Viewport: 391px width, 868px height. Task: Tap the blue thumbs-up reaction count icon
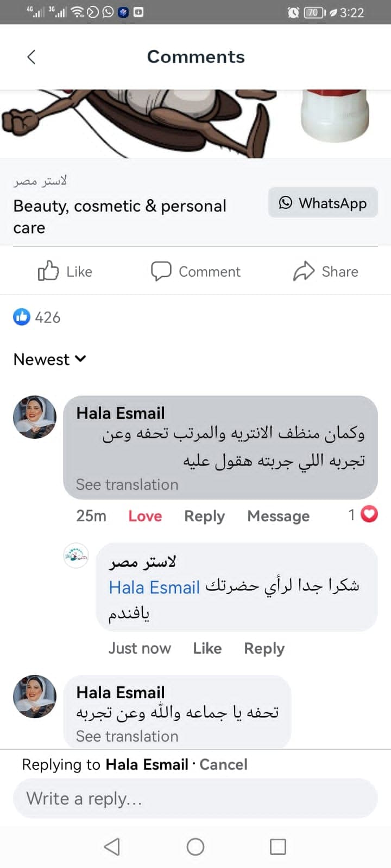point(21,317)
